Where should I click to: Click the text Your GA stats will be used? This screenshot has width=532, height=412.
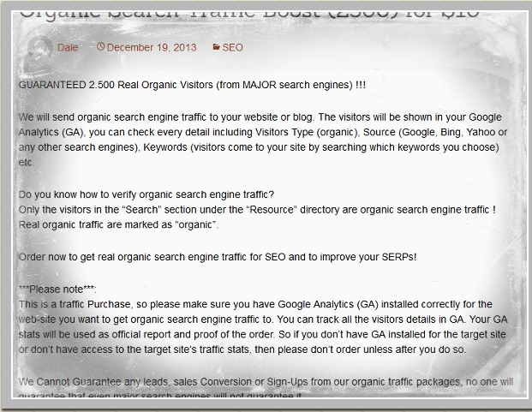point(445,319)
